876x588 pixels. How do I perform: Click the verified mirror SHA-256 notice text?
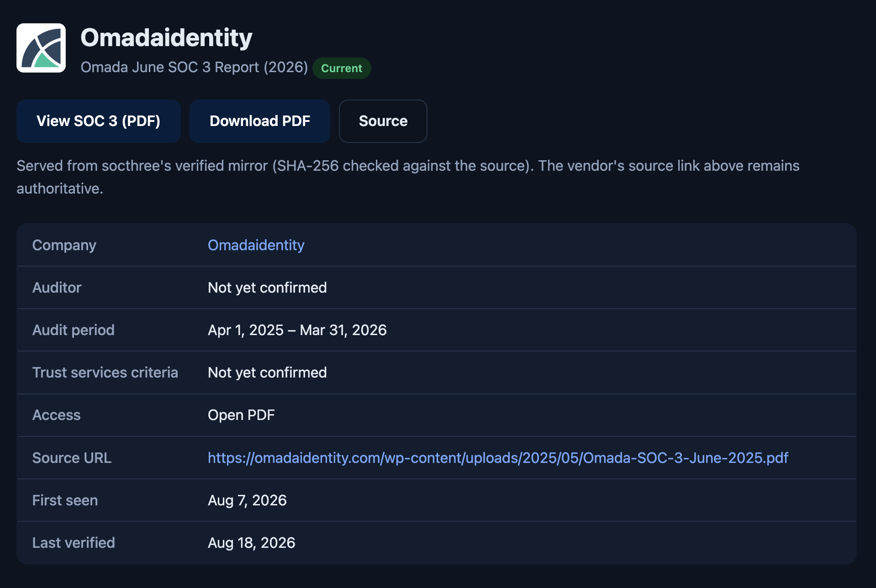[x=408, y=177]
